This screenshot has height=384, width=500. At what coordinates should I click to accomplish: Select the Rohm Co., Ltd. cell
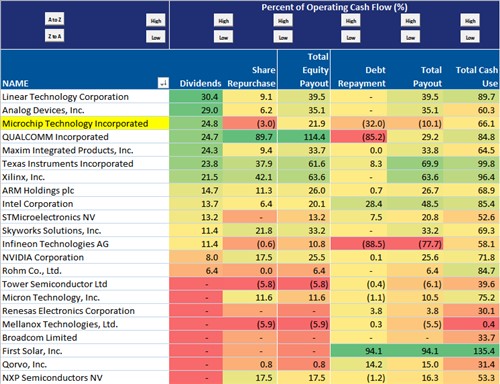click(85, 271)
